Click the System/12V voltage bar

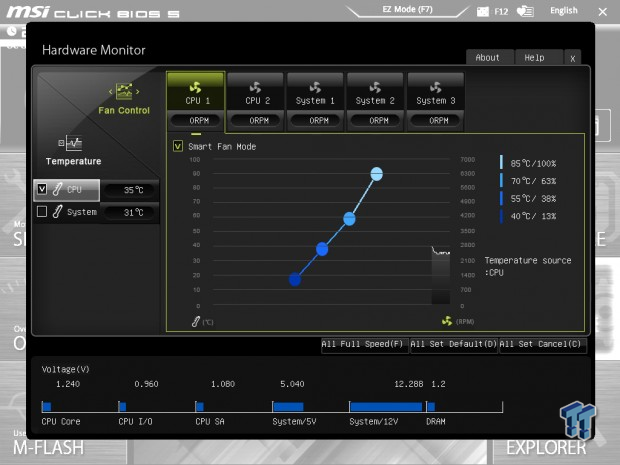(x=386, y=406)
